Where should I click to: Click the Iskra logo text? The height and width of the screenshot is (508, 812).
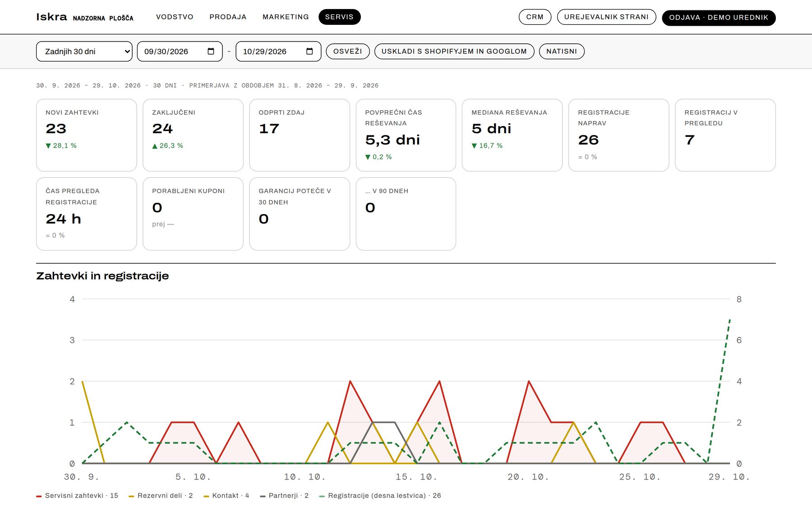coord(51,17)
